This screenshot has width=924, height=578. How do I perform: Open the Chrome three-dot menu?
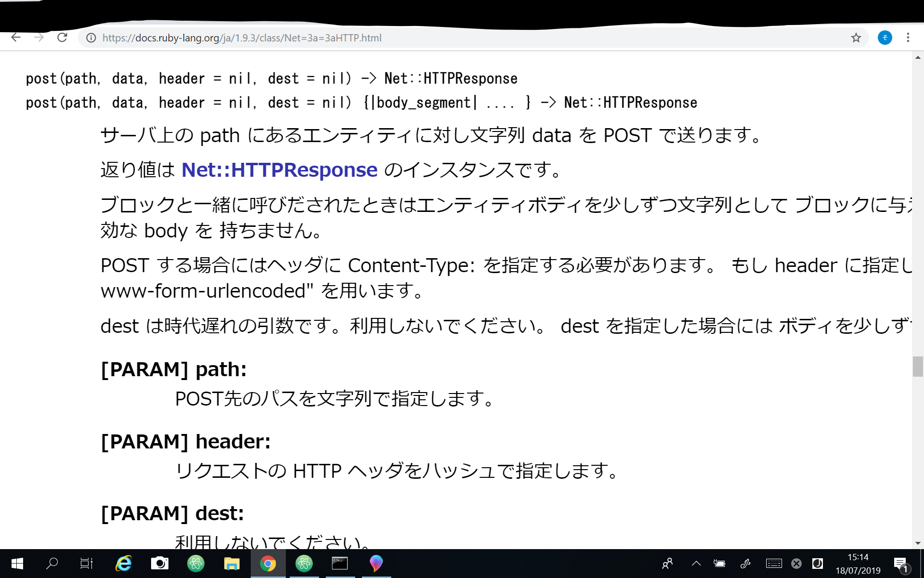pos(908,38)
